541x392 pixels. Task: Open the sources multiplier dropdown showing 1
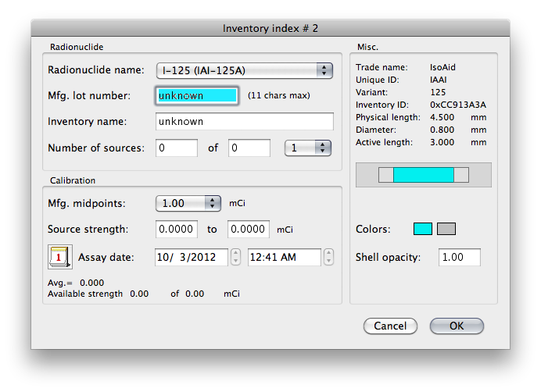pos(308,148)
